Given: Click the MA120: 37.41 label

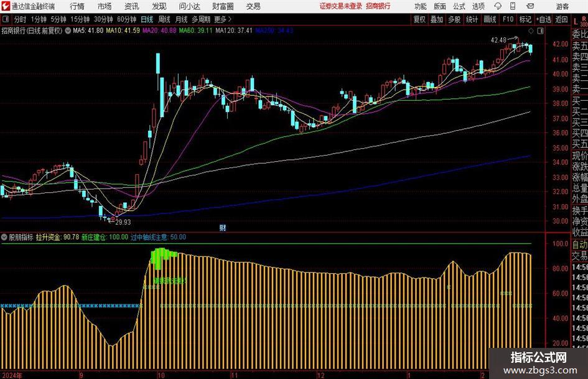Looking at the screenshot, I should click(233, 30).
